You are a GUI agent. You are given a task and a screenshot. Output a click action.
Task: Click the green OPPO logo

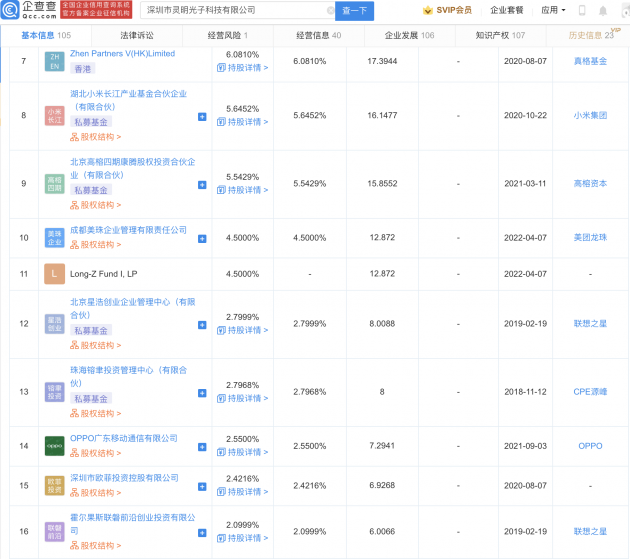(x=54, y=446)
